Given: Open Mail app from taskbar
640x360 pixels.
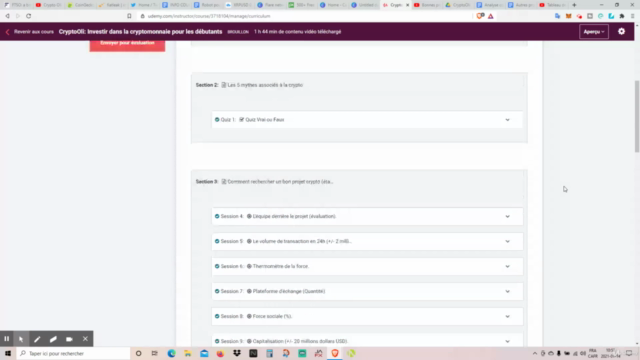Looking at the screenshot, I should pos(204,353).
